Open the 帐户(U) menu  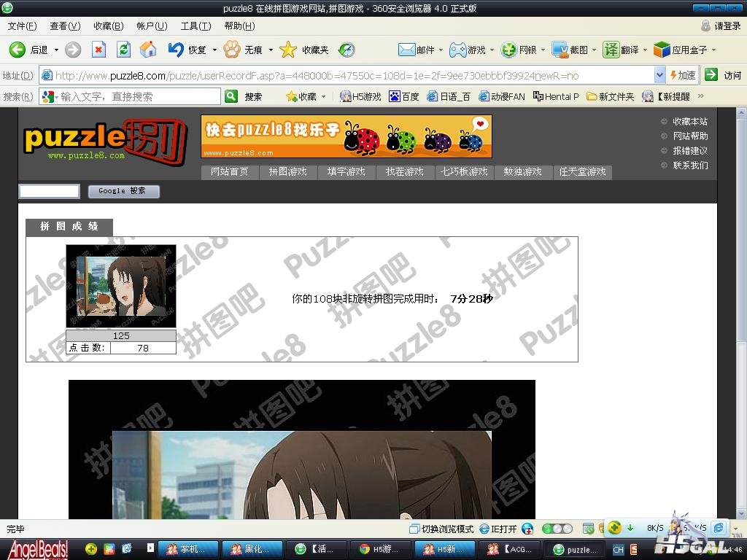(x=152, y=26)
